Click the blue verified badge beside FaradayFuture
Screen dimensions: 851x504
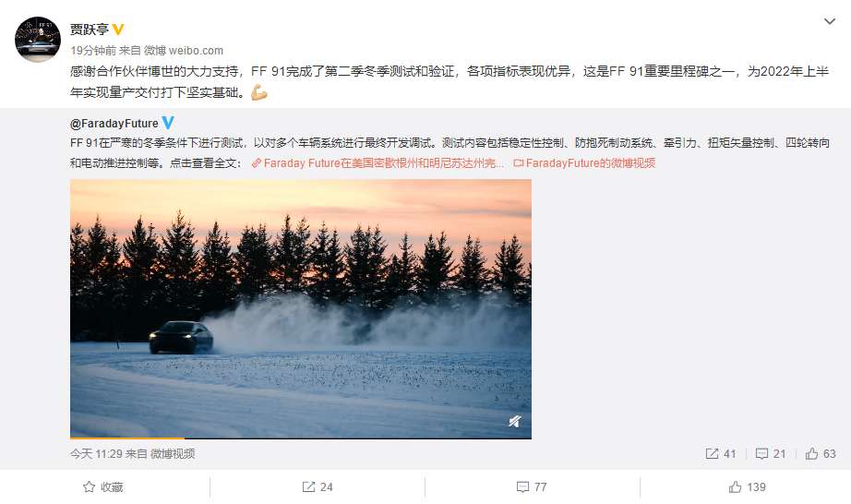click(168, 123)
